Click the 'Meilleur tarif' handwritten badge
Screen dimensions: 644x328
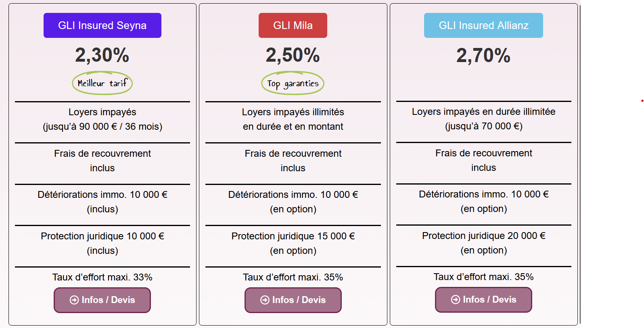coord(102,83)
